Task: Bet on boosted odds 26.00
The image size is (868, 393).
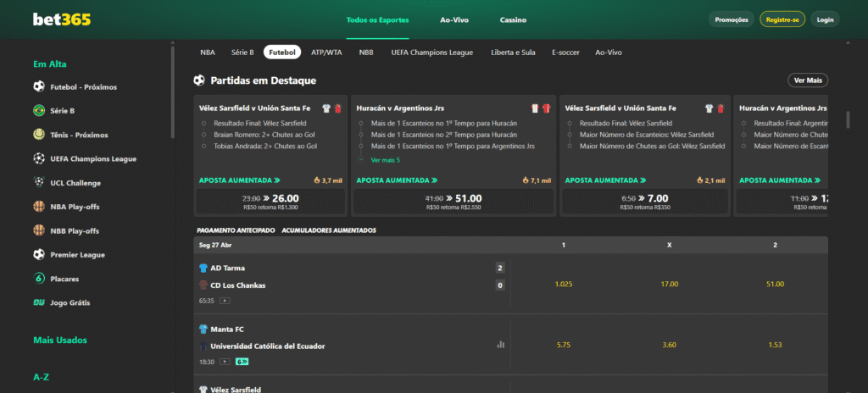Action: (x=270, y=202)
